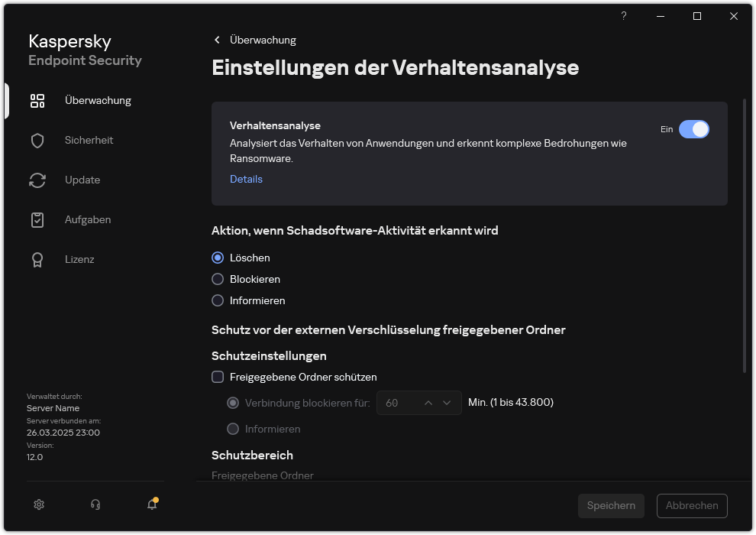Select the Sicherheit shield icon
The image size is (756, 535).
tap(37, 140)
